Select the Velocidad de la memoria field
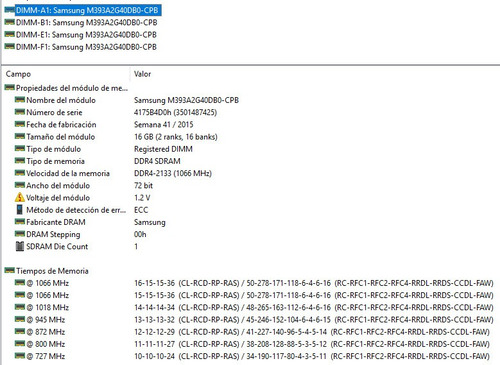This screenshot has height=365, width=500. (68, 173)
